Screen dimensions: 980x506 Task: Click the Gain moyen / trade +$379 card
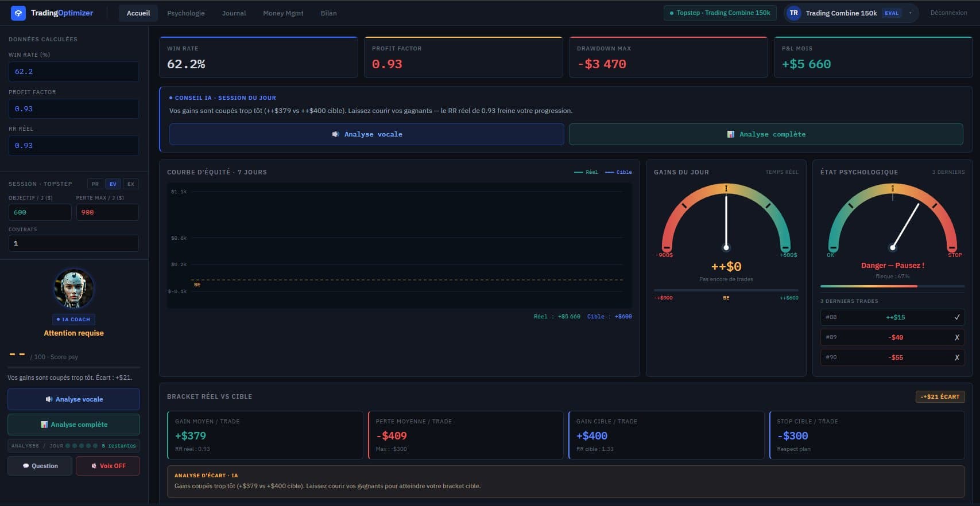pos(265,435)
